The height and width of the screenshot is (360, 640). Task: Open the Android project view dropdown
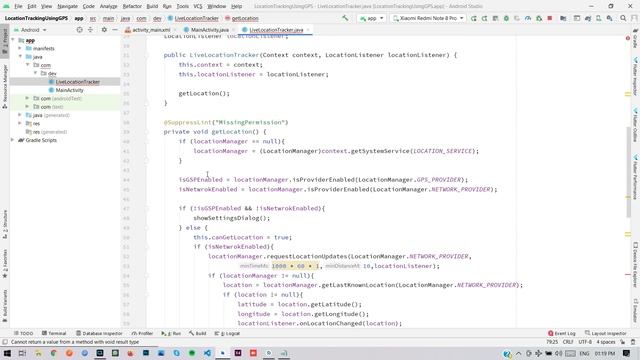pos(30,30)
